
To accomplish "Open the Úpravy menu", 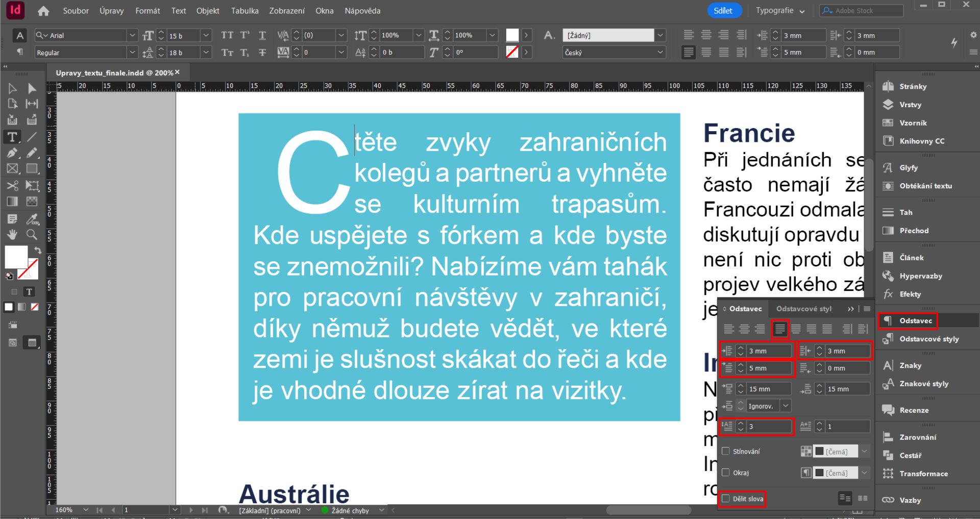I will point(112,11).
